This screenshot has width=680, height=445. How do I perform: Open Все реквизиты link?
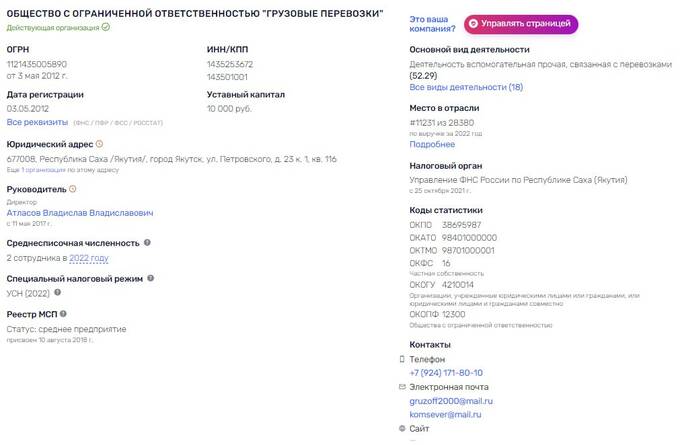[37, 122]
